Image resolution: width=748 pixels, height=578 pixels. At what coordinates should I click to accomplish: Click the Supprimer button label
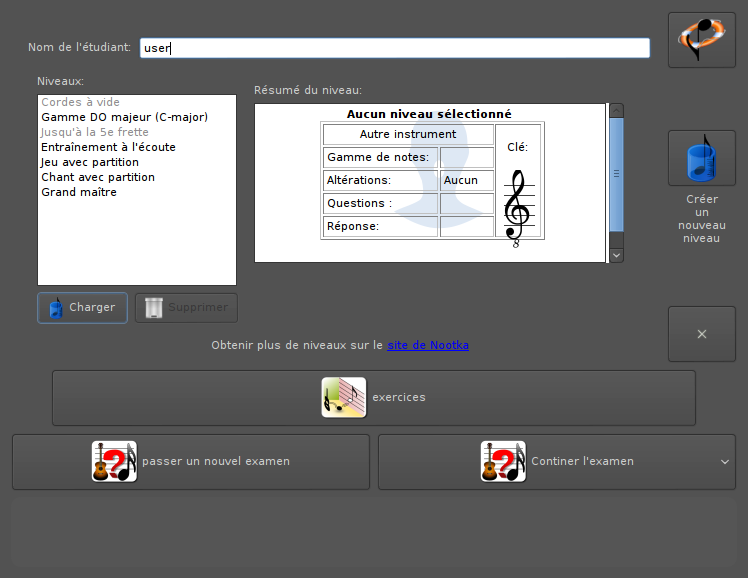click(x=198, y=307)
